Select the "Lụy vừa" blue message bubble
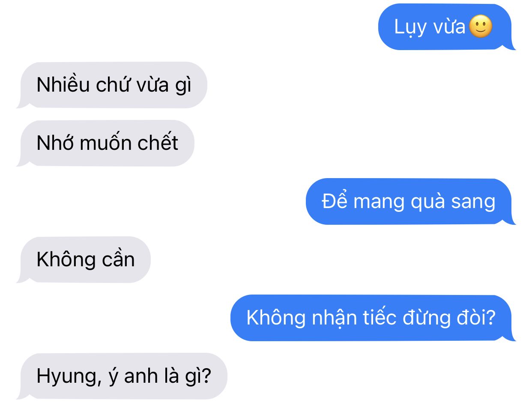Image resolution: width=532 pixels, height=402 pixels. (x=446, y=27)
